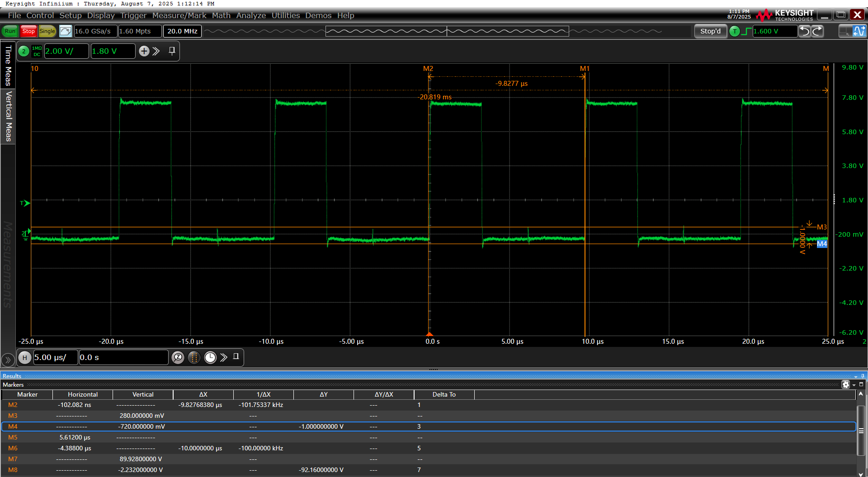Click the undo arrow icon
This screenshot has height=477, width=868.
[804, 31]
